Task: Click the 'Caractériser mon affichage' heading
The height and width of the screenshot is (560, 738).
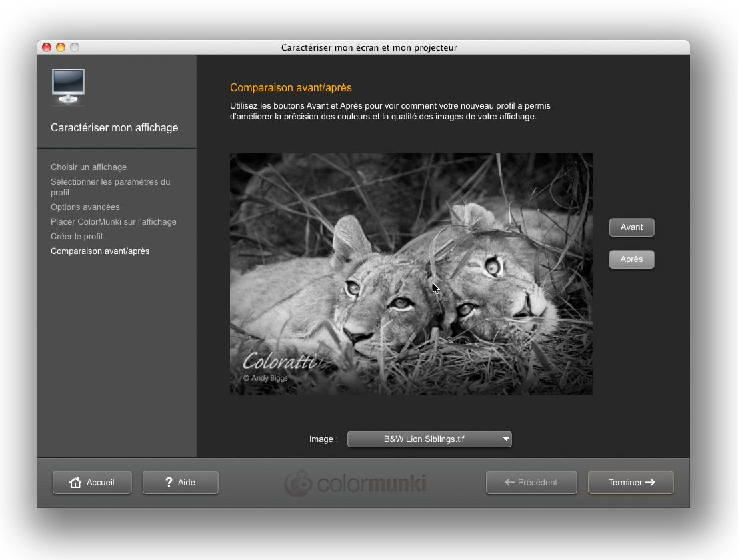Action: [115, 127]
